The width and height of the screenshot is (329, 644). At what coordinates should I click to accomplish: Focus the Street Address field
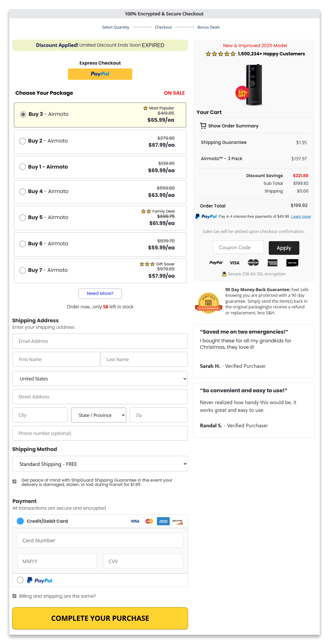[100, 397]
